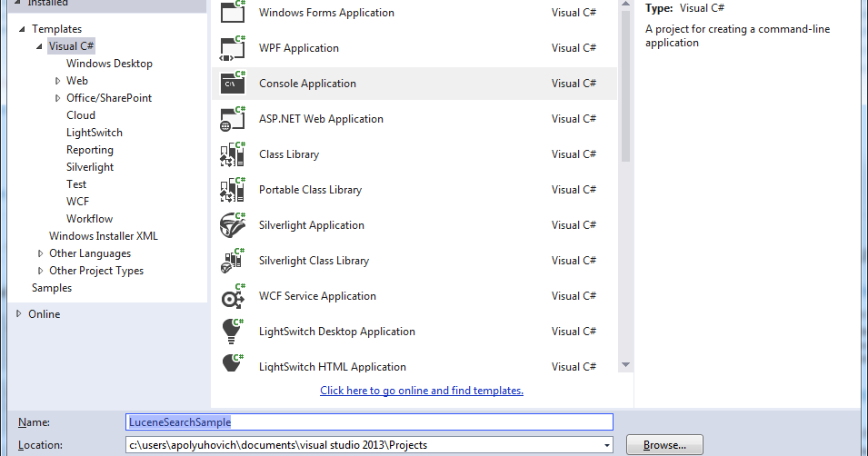Select Class Library template name
Screen dimensions: 868x456
click(x=289, y=154)
